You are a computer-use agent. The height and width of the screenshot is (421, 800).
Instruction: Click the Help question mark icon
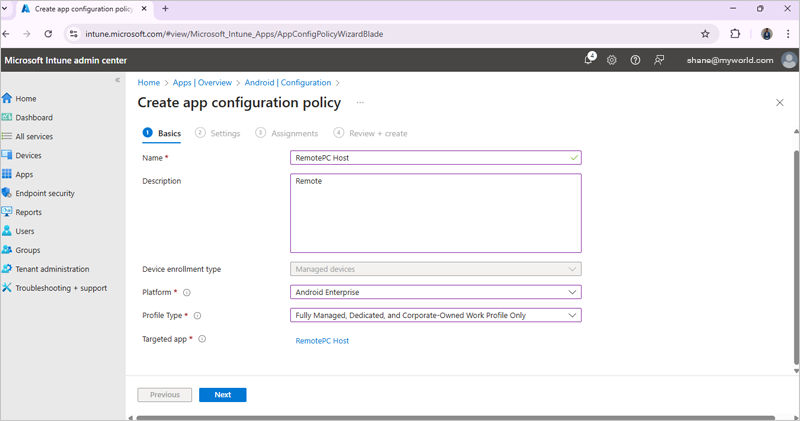635,60
